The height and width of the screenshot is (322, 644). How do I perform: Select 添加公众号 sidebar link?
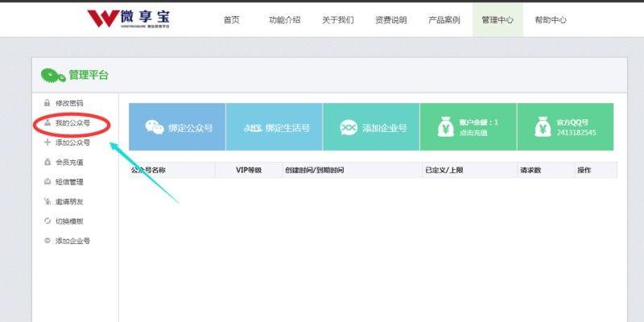pyautogui.click(x=72, y=142)
